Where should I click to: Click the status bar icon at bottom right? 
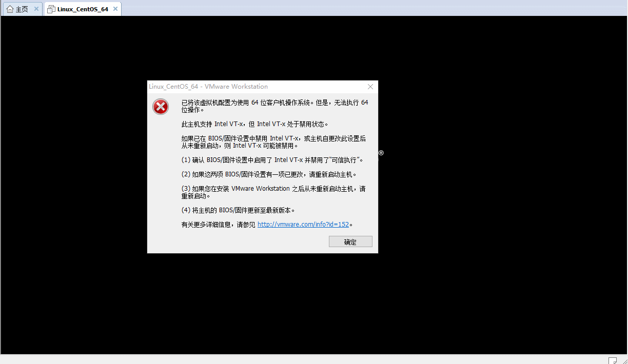point(612,360)
